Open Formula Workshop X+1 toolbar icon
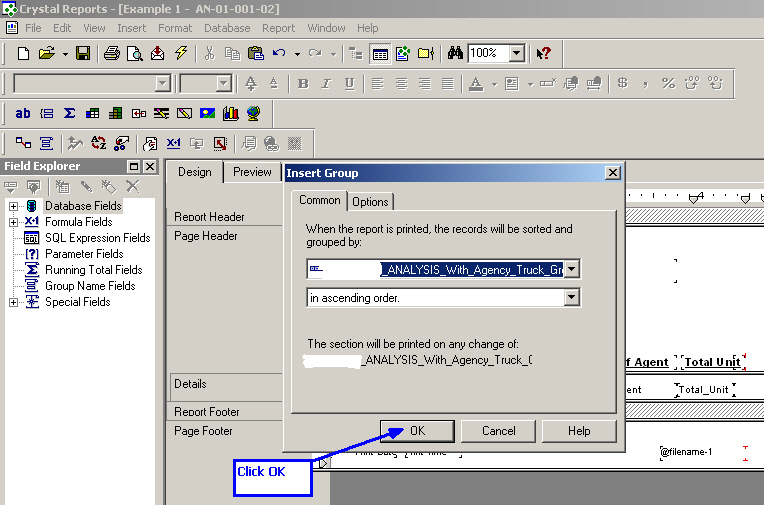The height and width of the screenshot is (505, 764). pyautogui.click(x=173, y=143)
